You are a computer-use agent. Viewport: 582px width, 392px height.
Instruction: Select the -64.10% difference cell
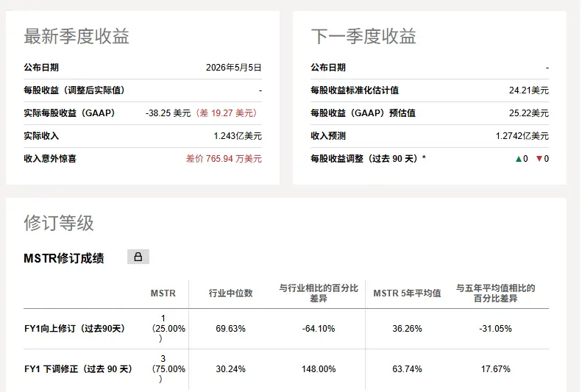319,329
